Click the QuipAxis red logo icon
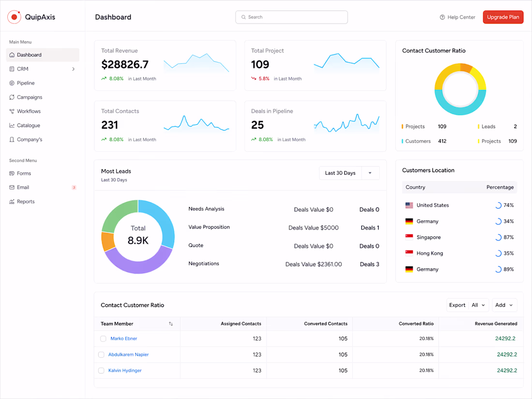The height and width of the screenshot is (399, 532). [x=14, y=17]
